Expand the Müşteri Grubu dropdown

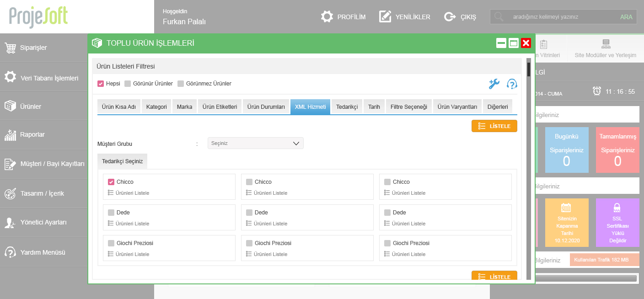(255, 143)
